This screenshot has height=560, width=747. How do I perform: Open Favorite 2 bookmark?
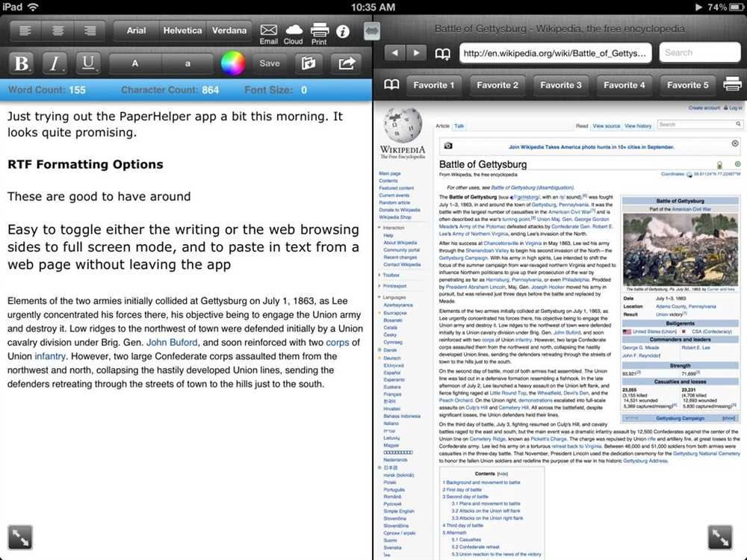coord(498,85)
